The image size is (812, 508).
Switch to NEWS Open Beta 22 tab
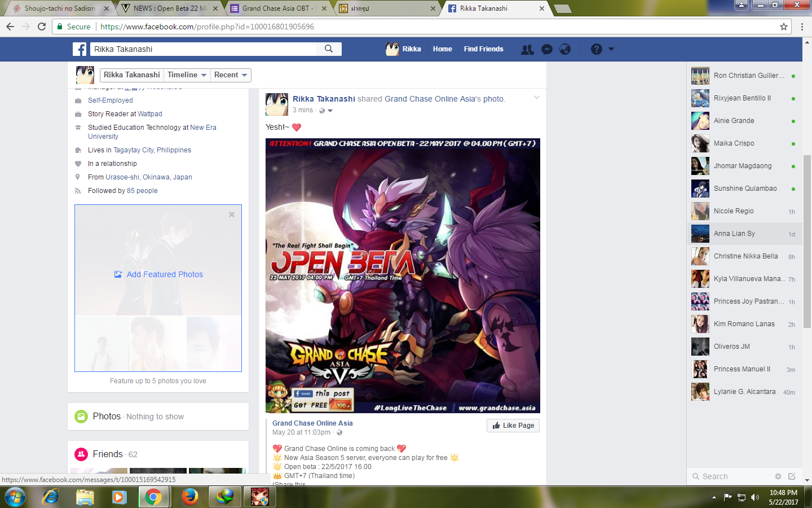169,8
